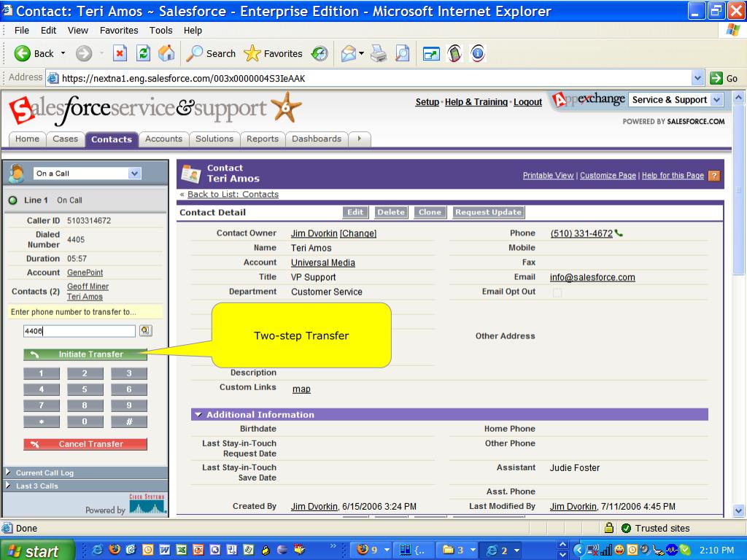Click the Firefox quick launch icon
This screenshot has height=560, width=747.
[x=115, y=550]
